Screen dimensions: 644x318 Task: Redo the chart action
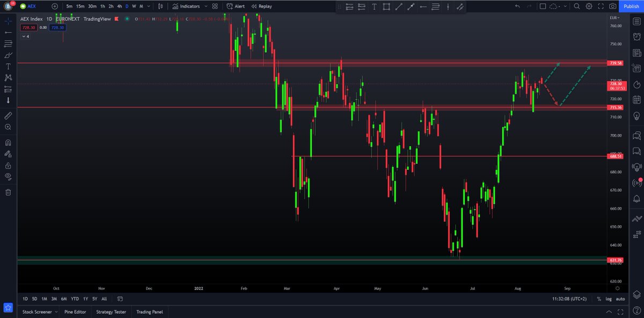[x=529, y=6]
